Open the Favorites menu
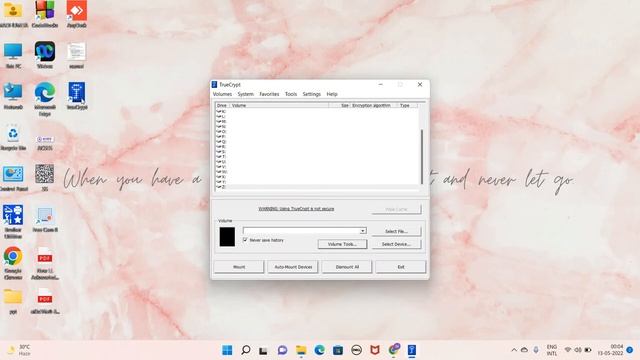The height and width of the screenshot is (360, 640). [x=269, y=94]
